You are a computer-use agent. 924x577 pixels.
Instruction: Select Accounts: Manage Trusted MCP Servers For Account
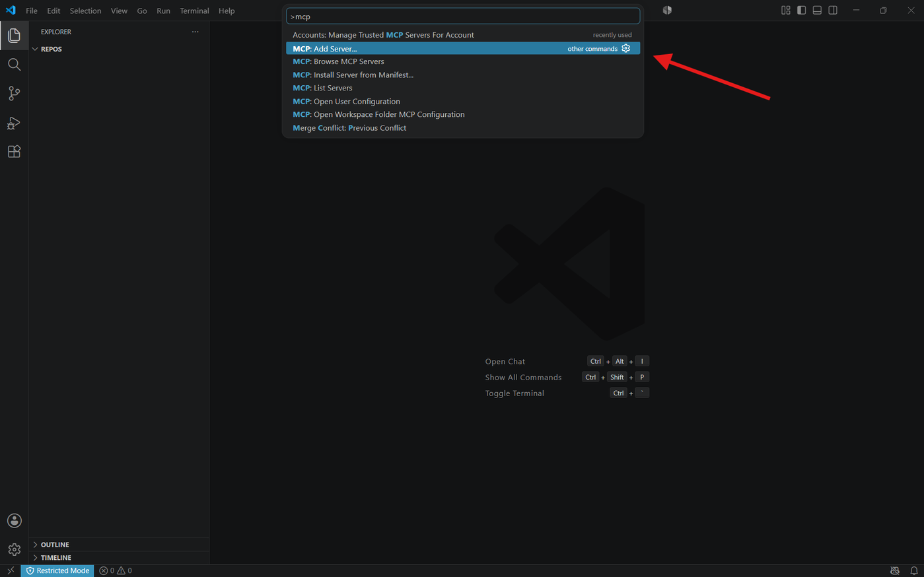click(463, 35)
